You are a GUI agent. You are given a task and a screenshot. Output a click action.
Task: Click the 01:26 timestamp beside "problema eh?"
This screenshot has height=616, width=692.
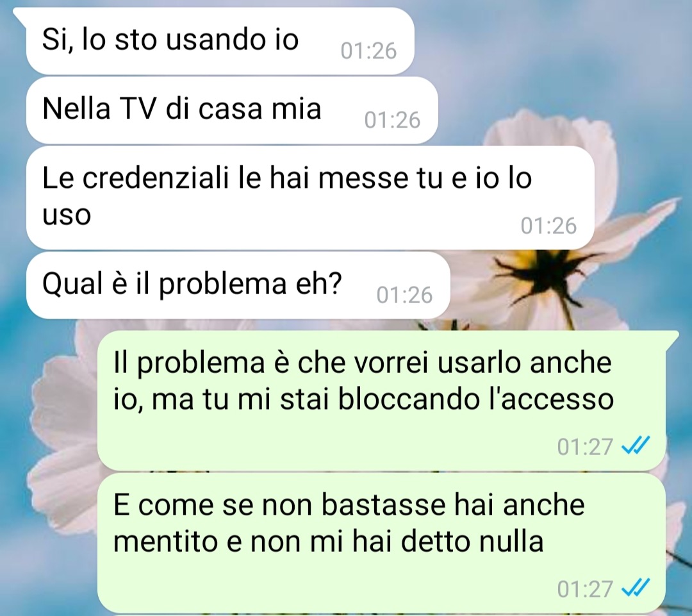point(405,295)
